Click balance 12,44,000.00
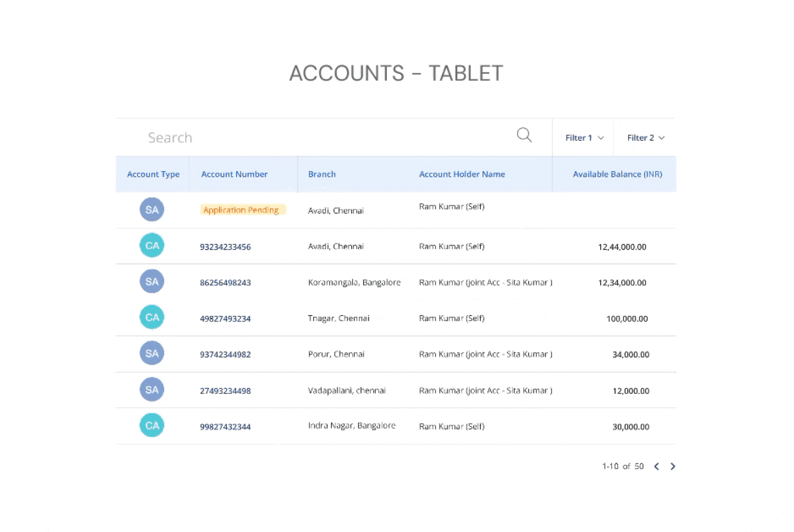Image resolution: width=794 pixels, height=532 pixels. coord(622,247)
